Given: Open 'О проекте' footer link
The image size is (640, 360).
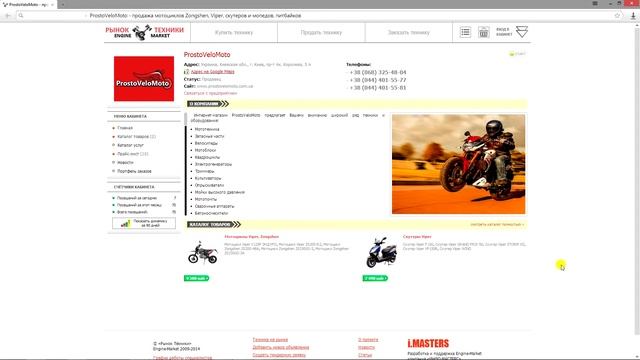Looking at the screenshot, I should (x=368, y=340).
